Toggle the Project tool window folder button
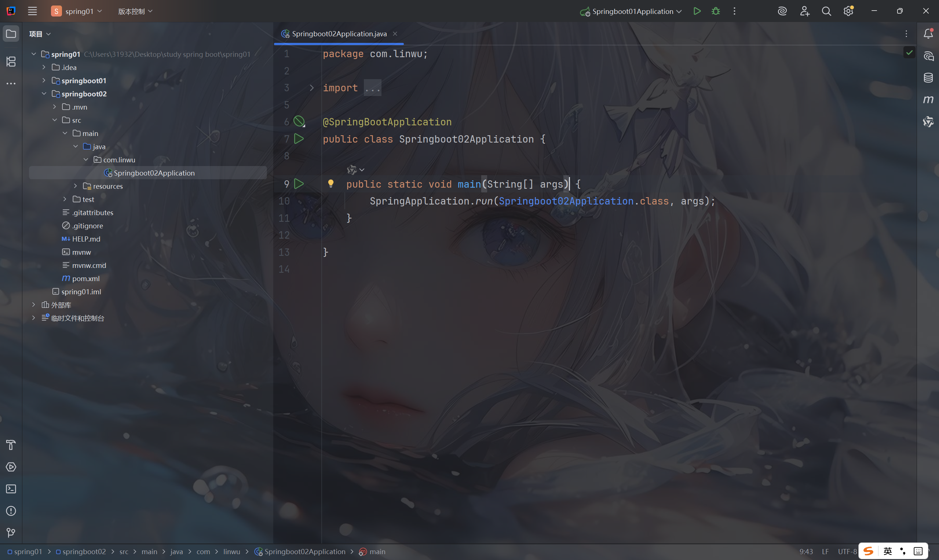Screen dimensions: 939x560 (11, 34)
